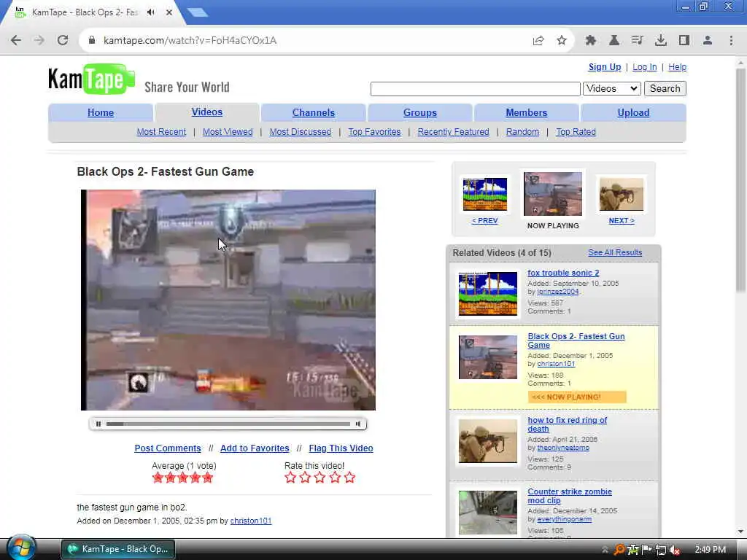Open the Random videos link

point(522,132)
